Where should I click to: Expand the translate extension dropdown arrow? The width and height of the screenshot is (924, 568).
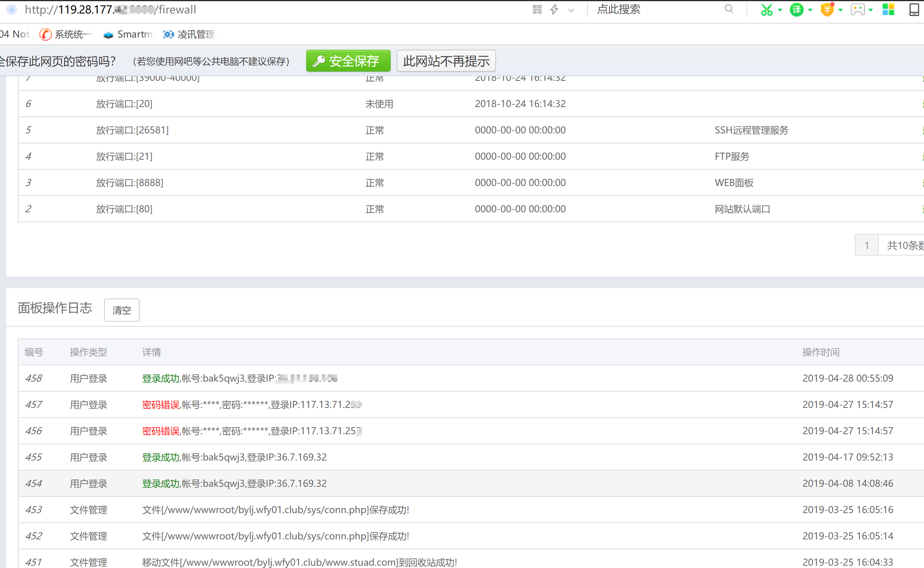(x=810, y=10)
